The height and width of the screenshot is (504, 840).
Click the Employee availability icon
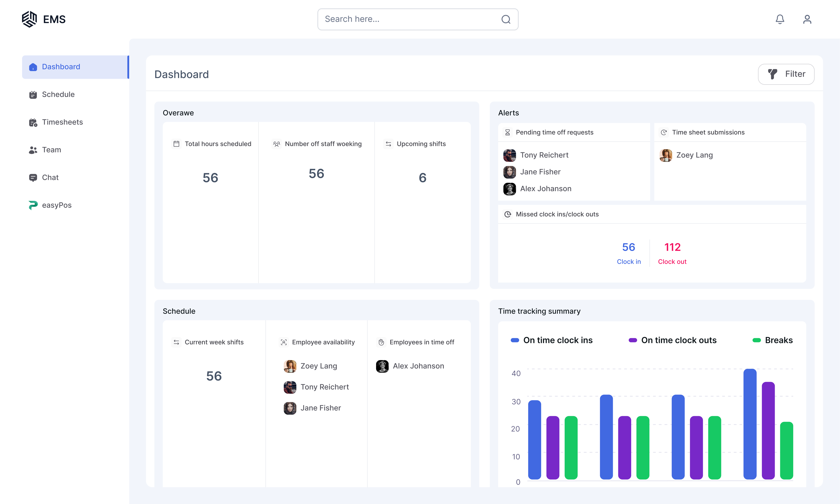[284, 342]
